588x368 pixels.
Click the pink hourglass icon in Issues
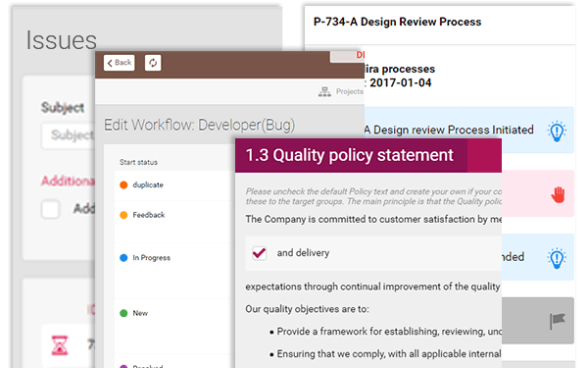click(x=60, y=345)
